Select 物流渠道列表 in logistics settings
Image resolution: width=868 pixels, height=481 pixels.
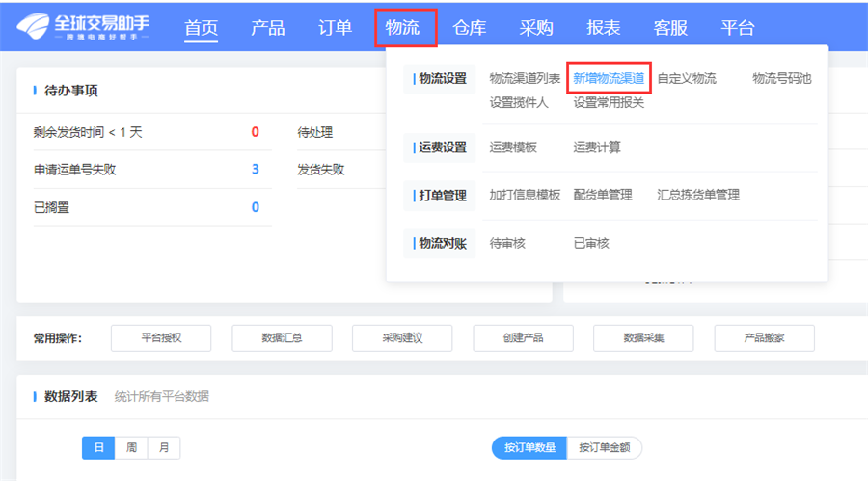click(x=525, y=79)
